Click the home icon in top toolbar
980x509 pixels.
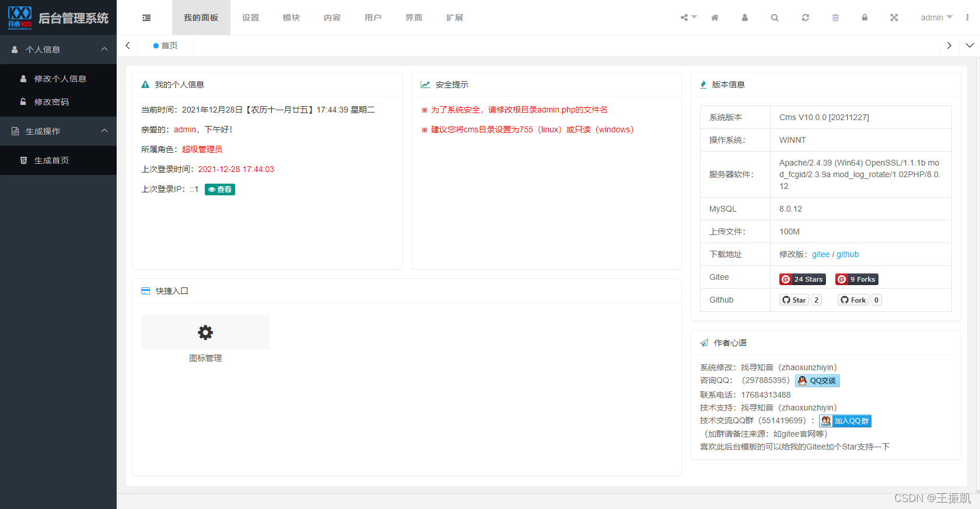point(715,18)
